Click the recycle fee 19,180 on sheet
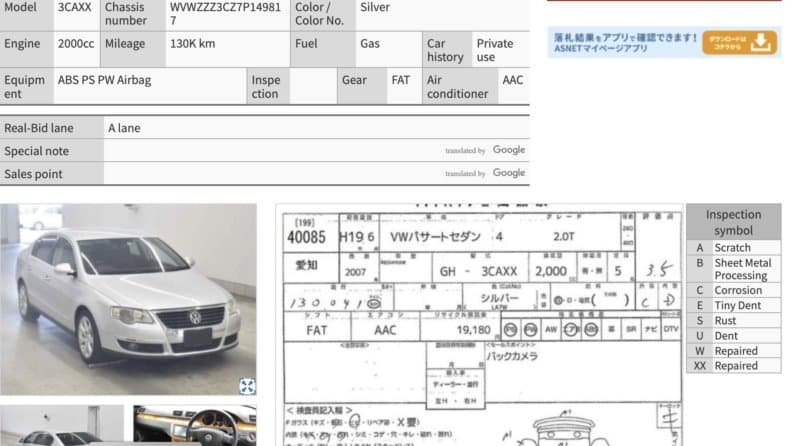Image resolution: width=800 pixels, height=446 pixels. [x=473, y=330]
